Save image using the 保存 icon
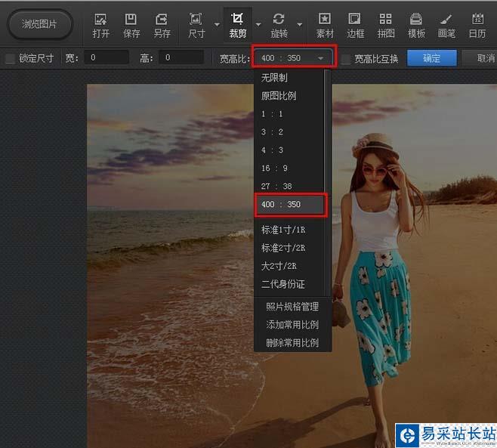 [131, 26]
